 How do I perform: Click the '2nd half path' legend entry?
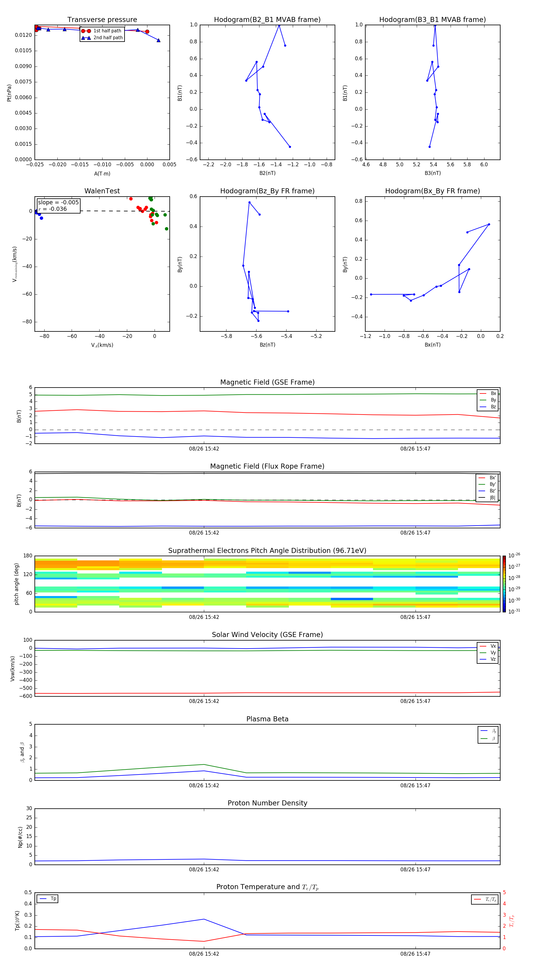coord(102,38)
